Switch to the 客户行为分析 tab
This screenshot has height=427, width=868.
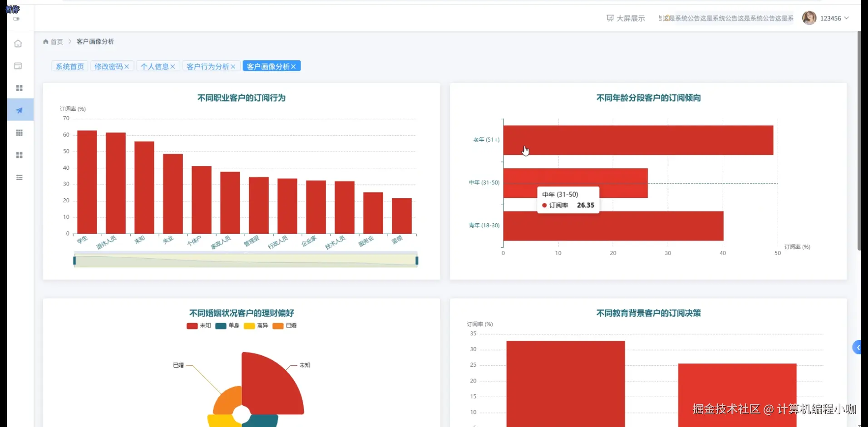[207, 66]
